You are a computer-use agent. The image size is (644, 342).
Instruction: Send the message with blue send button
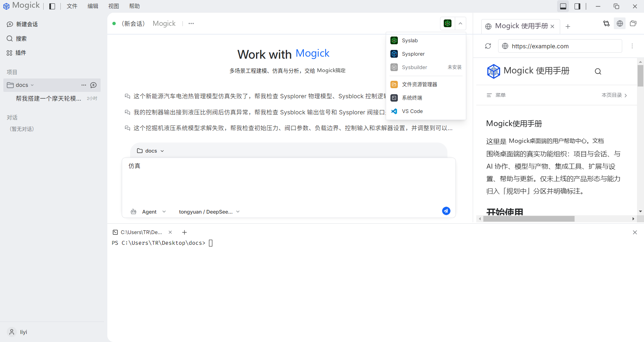pyautogui.click(x=446, y=211)
